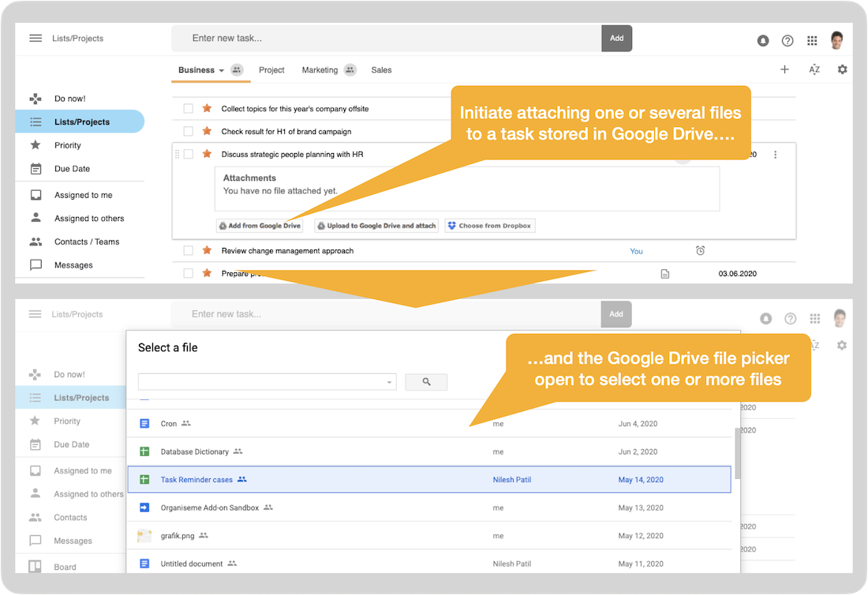868x595 pixels.
Task: Click Choose from Dropbox
Action: (489, 225)
